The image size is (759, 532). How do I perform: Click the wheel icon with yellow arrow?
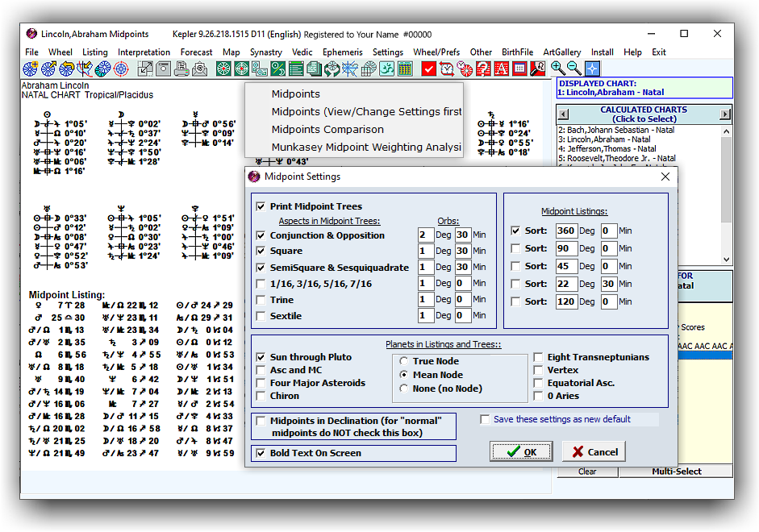point(48,69)
